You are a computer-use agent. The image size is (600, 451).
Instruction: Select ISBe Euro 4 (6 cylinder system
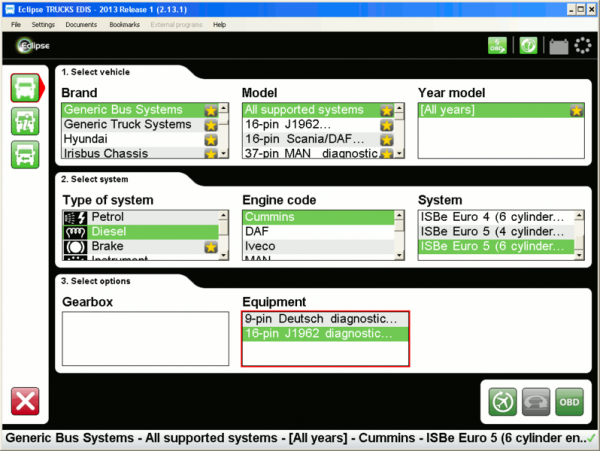point(496,217)
